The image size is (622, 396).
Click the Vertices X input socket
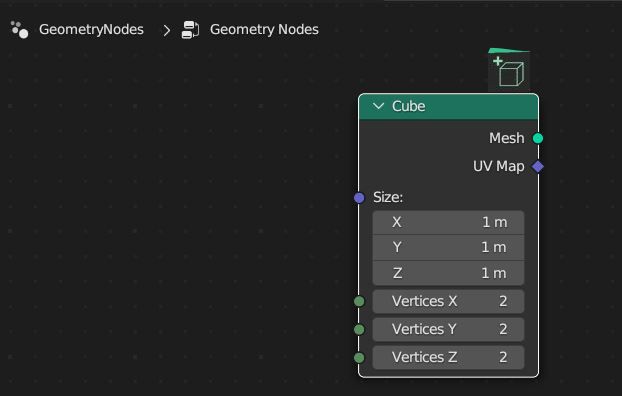(359, 301)
